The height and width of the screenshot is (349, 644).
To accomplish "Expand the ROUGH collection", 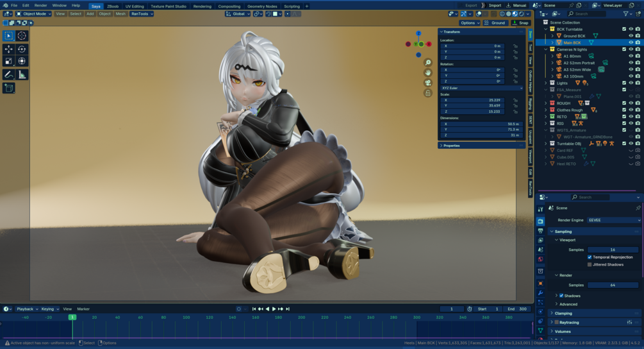I will coord(546,103).
